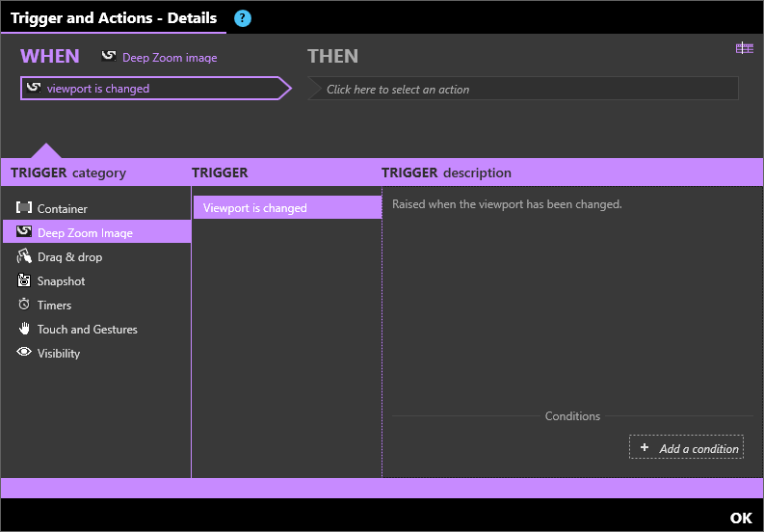Click the blue help question mark icon
This screenshot has width=764, height=532.
coord(243,18)
